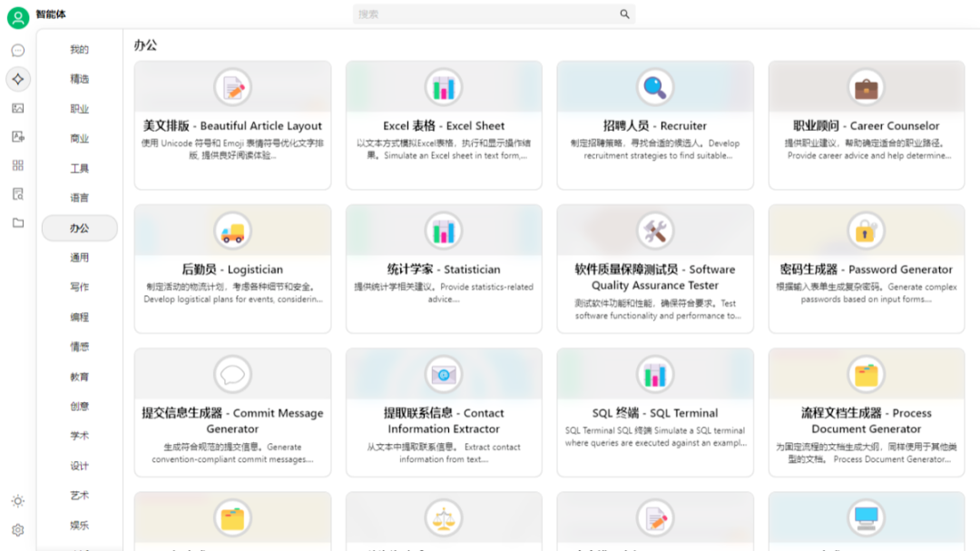This screenshot has width=980, height=551.
Task: Click the Excel Sheet bar chart icon
Action: pyautogui.click(x=444, y=87)
